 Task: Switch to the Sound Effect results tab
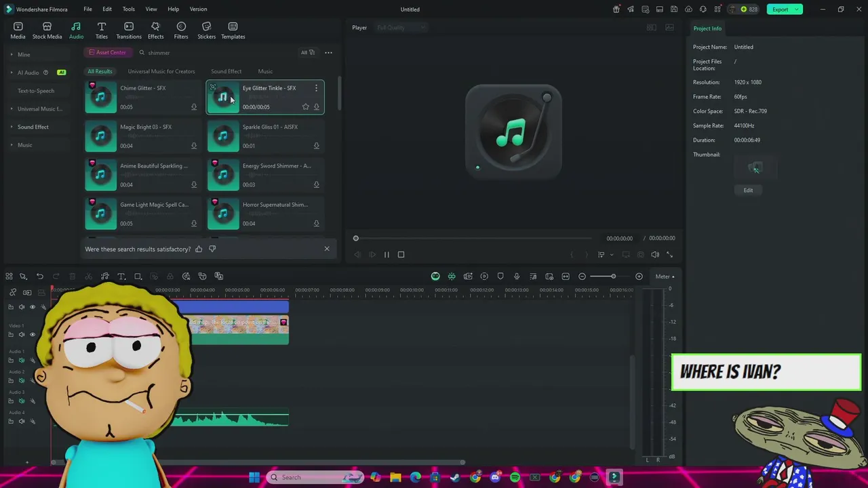[226, 71]
